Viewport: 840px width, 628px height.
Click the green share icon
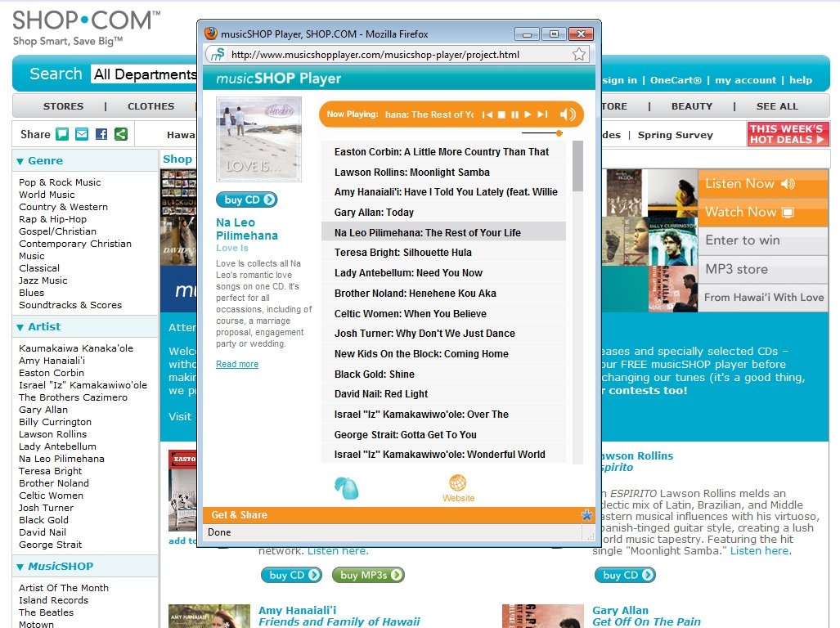pos(121,134)
